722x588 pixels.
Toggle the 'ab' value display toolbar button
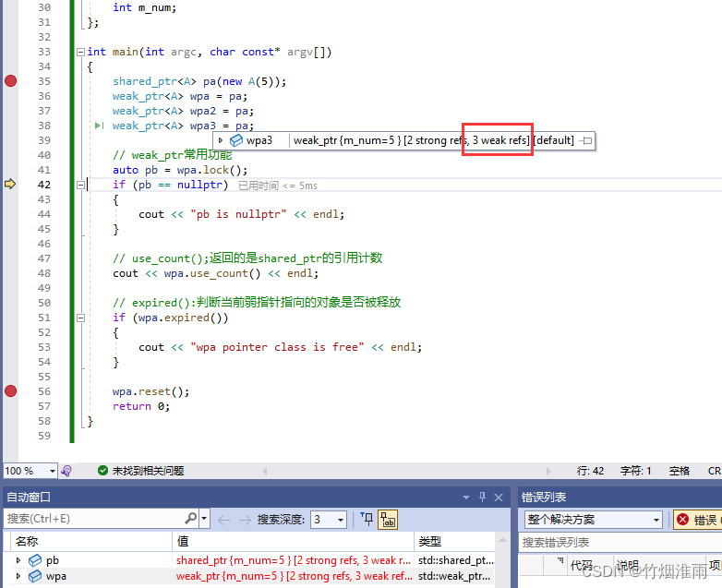click(x=388, y=520)
